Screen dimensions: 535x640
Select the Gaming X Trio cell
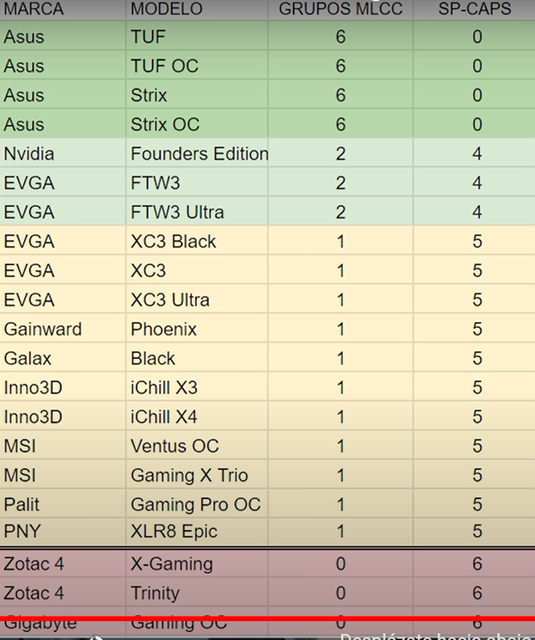click(197, 475)
